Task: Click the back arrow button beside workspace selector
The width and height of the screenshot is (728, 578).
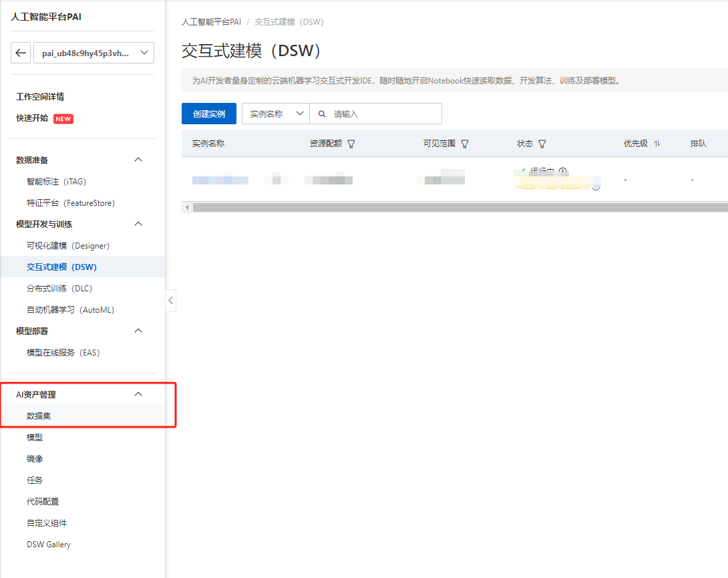Action: [x=21, y=53]
